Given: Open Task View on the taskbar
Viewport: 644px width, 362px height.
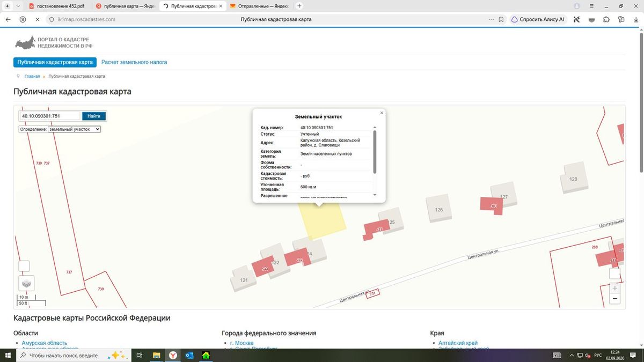Looking at the screenshot, I should 139,355.
